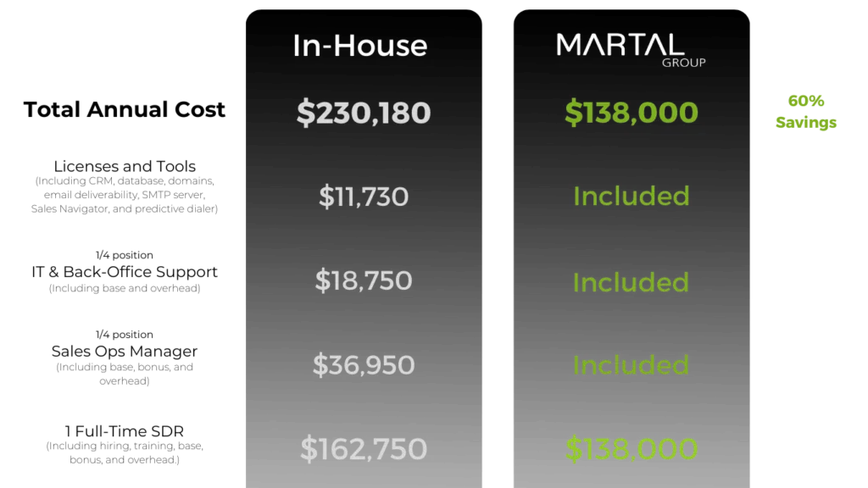
Task: Click the $11,730 in-house cost
Action: tap(364, 197)
